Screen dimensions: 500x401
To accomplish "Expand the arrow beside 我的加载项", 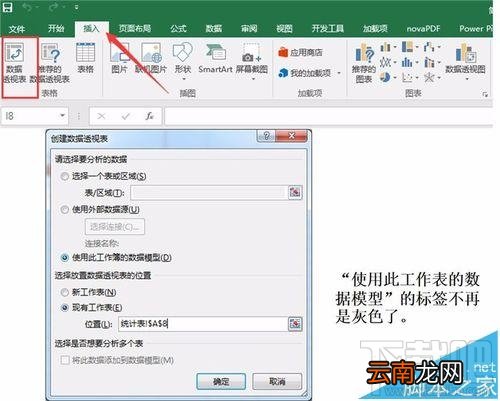I will pyautogui.click(x=339, y=73).
